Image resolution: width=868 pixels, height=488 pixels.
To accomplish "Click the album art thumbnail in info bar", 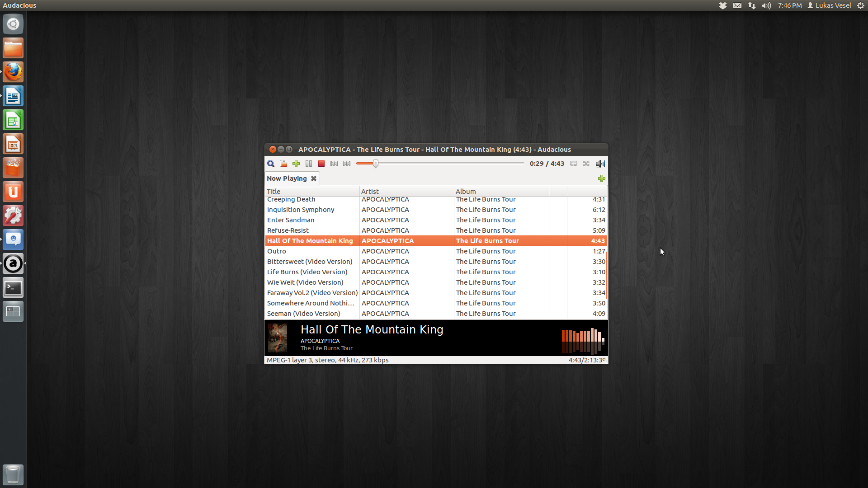I will [x=278, y=338].
